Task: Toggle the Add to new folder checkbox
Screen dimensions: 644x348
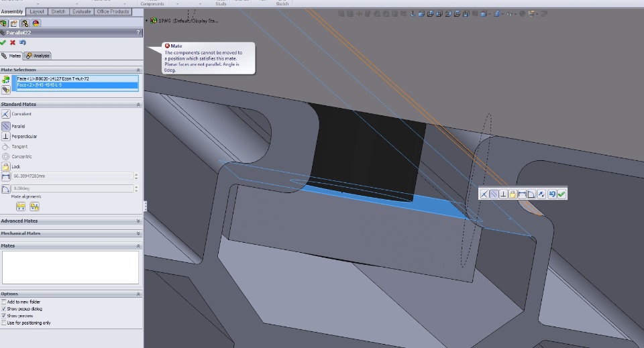Action: (x=4, y=302)
